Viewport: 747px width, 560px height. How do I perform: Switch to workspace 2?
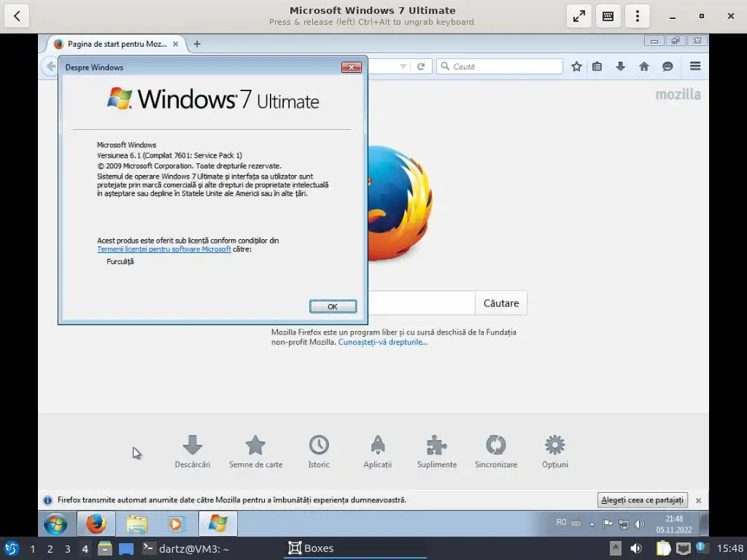click(x=50, y=549)
